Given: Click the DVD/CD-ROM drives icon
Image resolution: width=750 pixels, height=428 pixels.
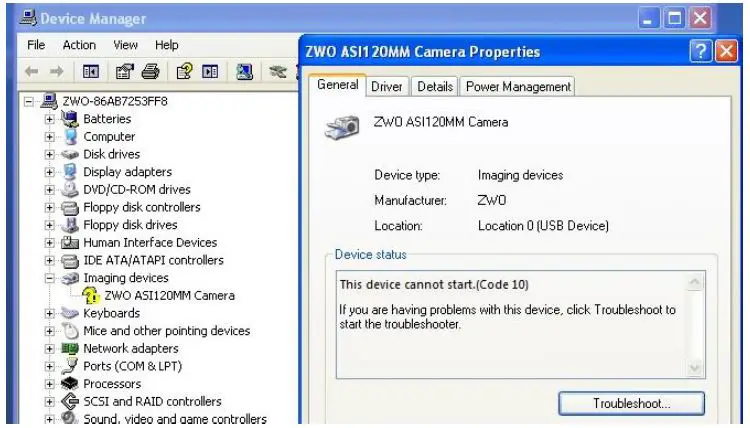Looking at the screenshot, I should point(70,189).
